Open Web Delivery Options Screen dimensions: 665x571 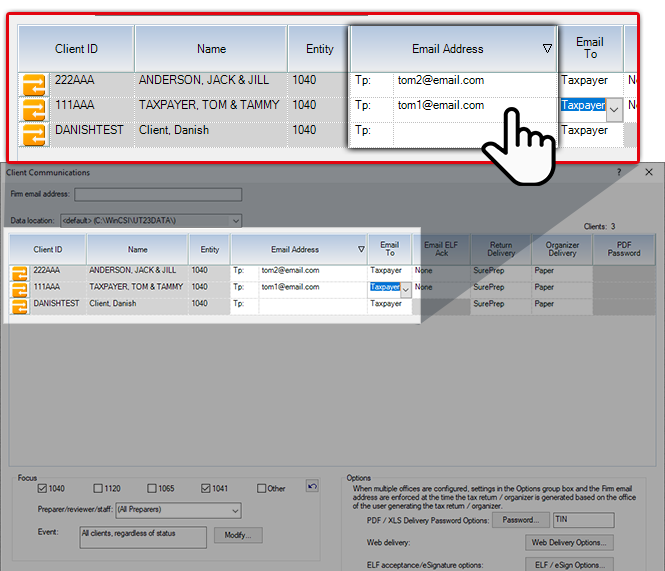point(568,543)
